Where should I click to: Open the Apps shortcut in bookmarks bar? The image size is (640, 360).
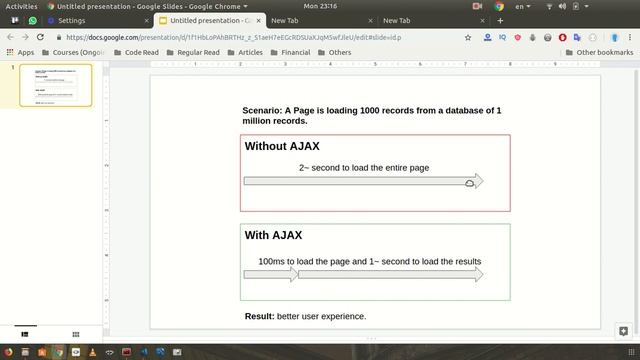pyautogui.click(x=20, y=52)
